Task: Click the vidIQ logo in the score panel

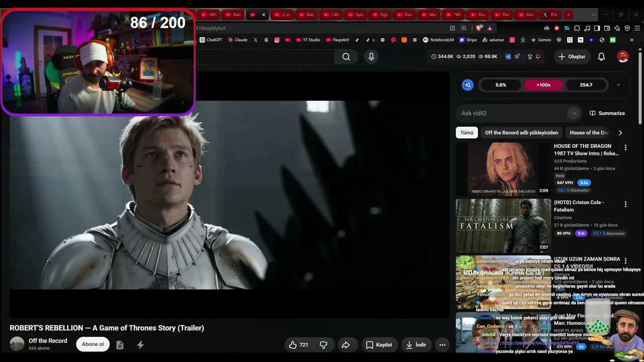Action: point(468,85)
